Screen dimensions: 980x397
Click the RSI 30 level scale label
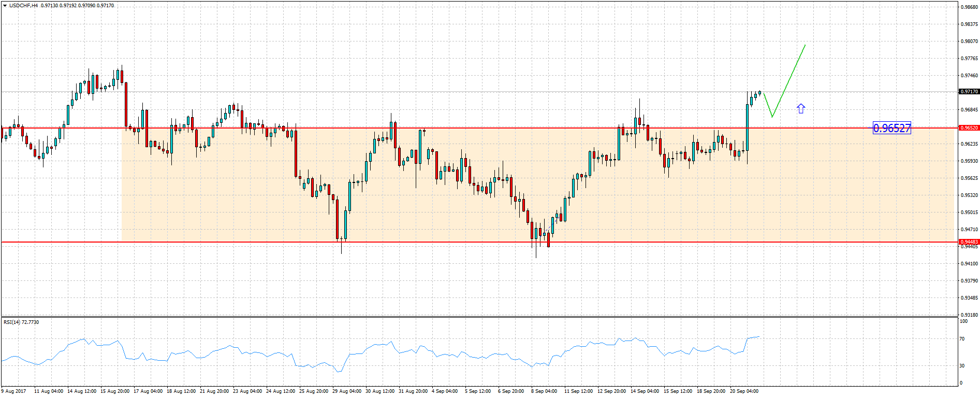click(962, 366)
